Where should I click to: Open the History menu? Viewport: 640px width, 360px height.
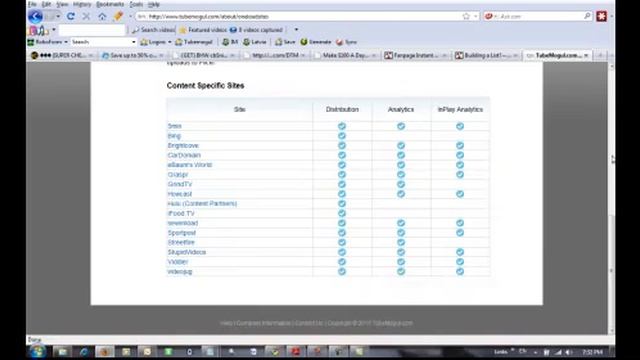(x=82, y=4)
